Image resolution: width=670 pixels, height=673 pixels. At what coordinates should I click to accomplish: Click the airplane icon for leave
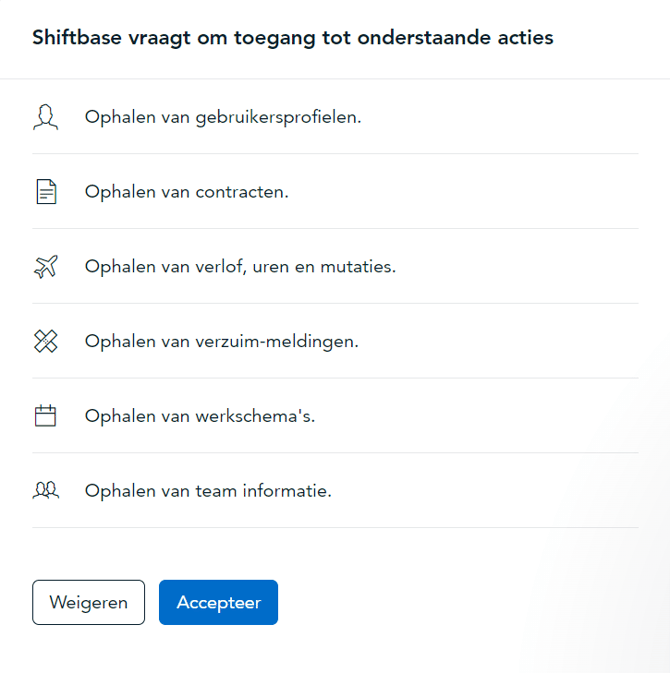coord(46,267)
